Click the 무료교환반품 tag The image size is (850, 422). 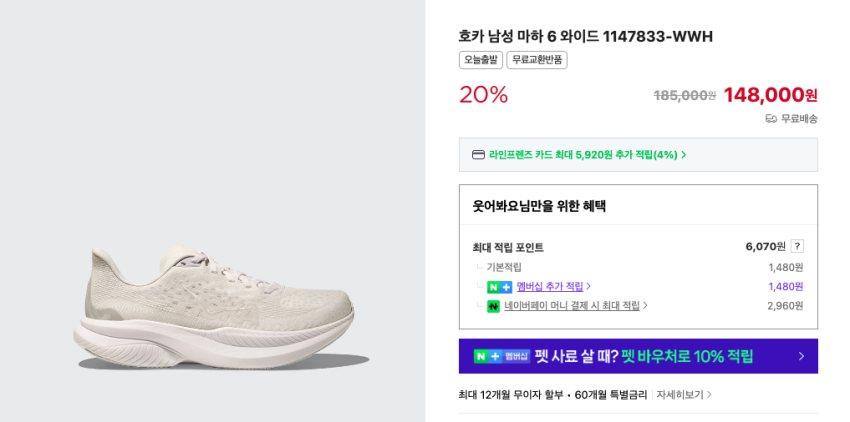[x=537, y=60]
